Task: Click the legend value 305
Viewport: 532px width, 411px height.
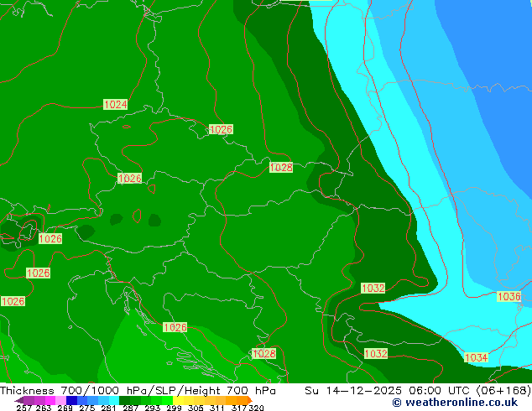Action: point(196,408)
